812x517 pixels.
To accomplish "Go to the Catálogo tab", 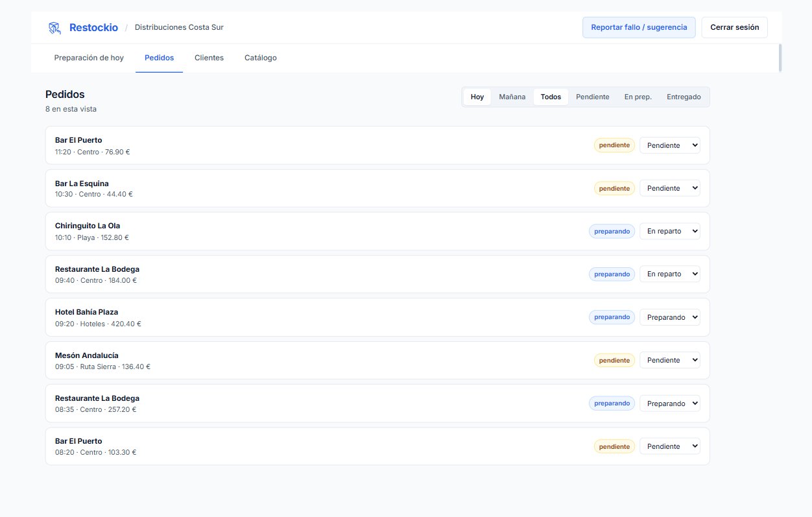I will pyautogui.click(x=260, y=58).
